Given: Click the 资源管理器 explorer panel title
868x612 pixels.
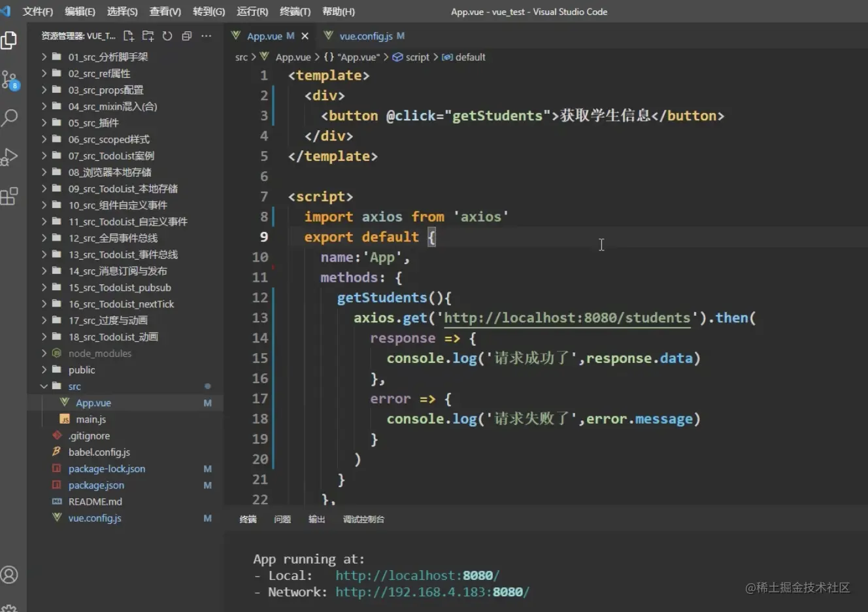Looking at the screenshot, I should tap(78, 36).
